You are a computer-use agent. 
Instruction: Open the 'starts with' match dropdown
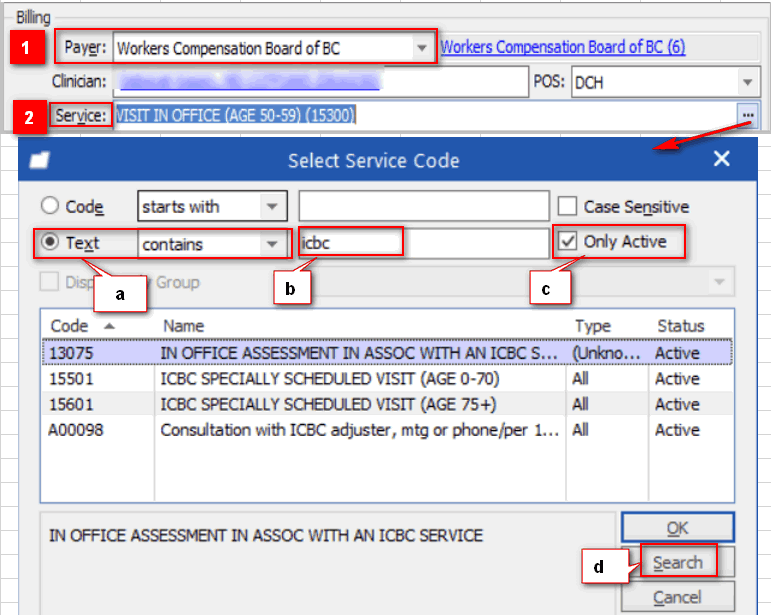[x=271, y=207]
